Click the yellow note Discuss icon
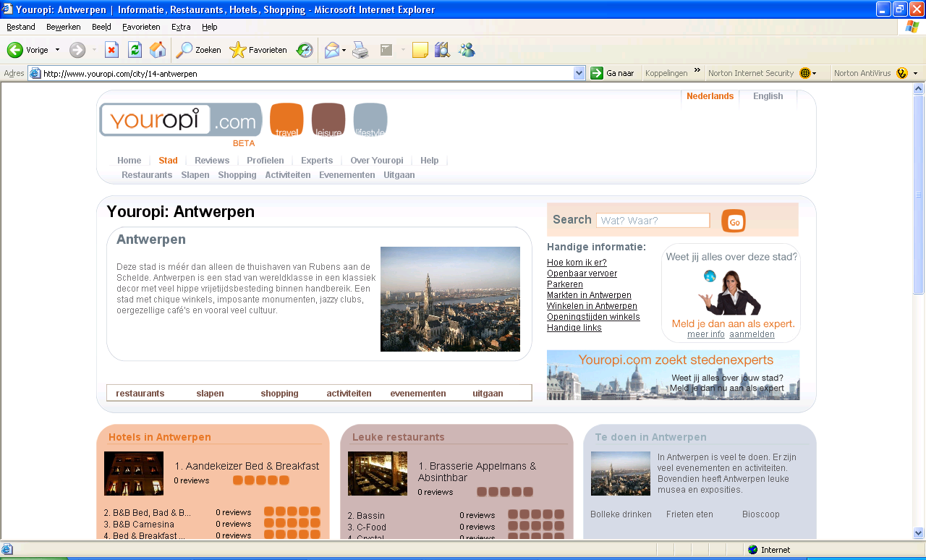Viewport: 926px width, 560px height. coord(420,50)
